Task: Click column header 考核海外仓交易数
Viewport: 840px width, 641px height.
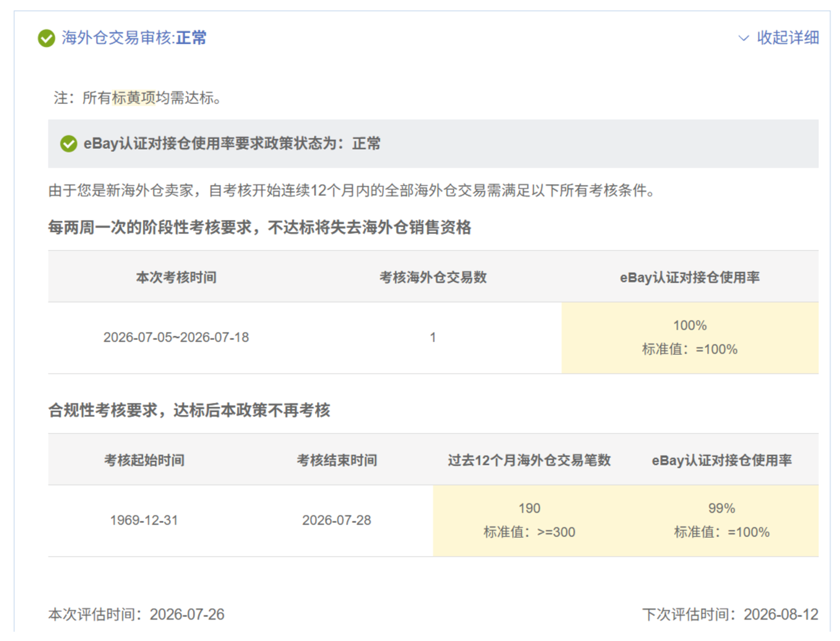Action: (x=433, y=278)
